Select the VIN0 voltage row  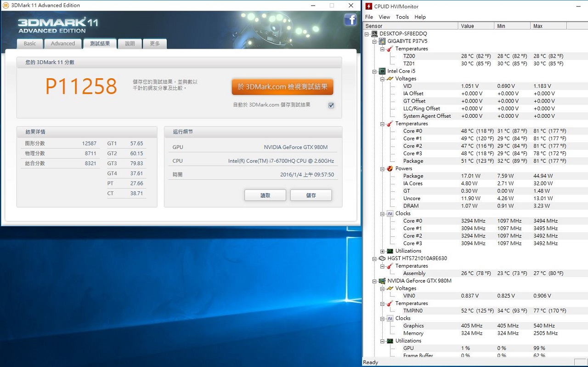475,296
